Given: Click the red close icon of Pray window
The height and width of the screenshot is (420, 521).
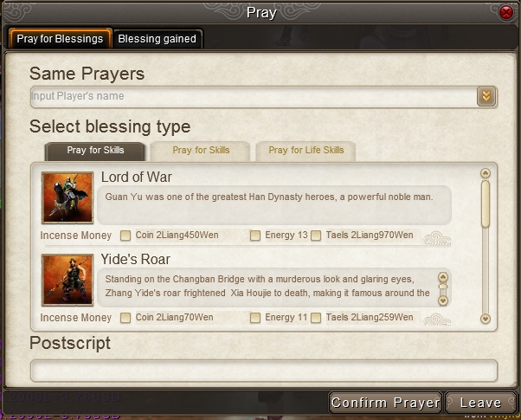Looking at the screenshot, I should point(506,13).
